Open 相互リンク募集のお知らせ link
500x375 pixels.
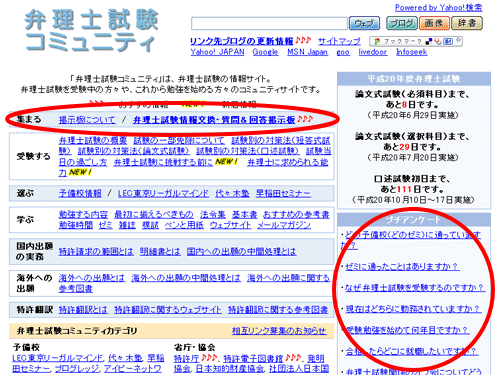click(279, 331)
